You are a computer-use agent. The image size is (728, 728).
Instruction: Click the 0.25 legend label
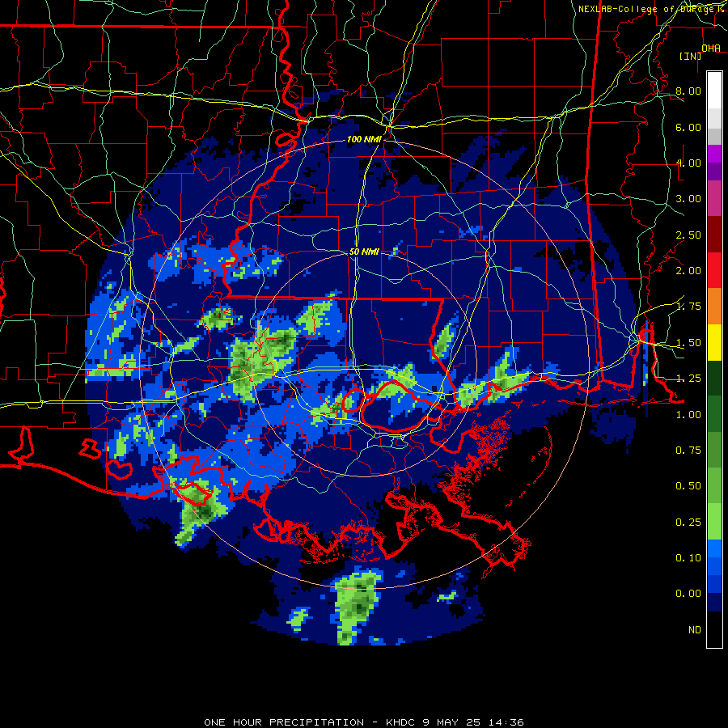688,523
